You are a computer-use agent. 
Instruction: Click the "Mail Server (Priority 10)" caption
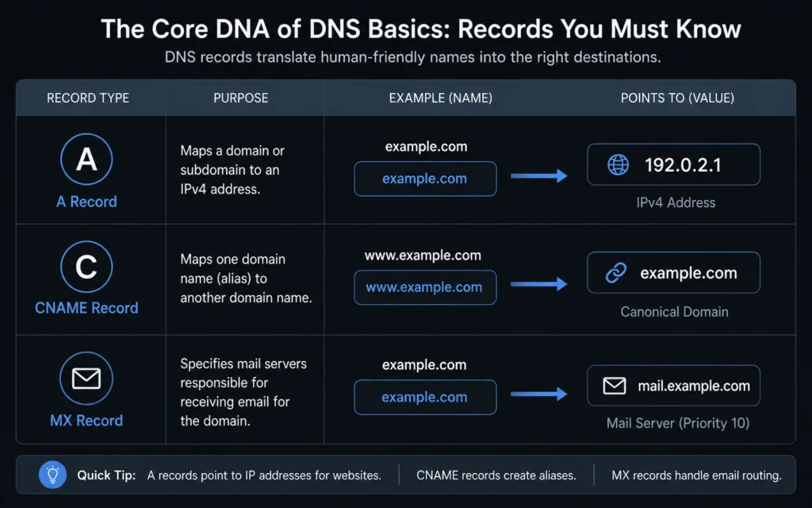coord(678,424)
